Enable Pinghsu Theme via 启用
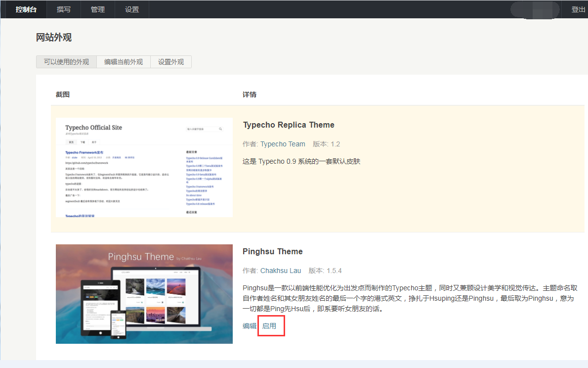 tap(269, 326)
